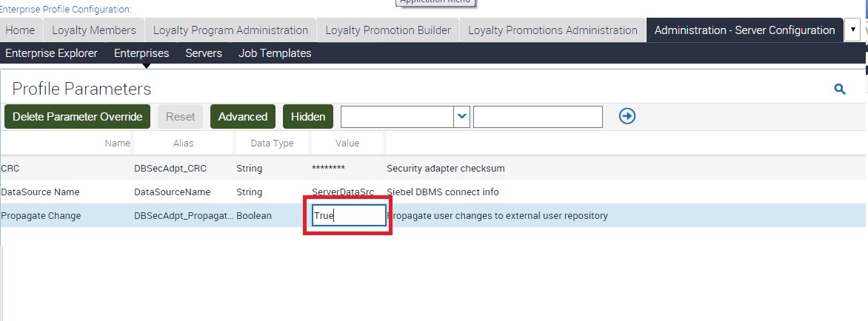Sort by the Alias column header

pyautogui.click(x=183, y=143)
